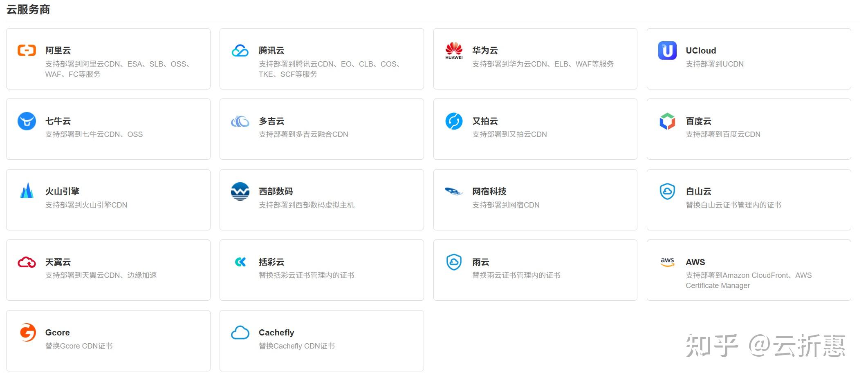The image size is (868, 380).
Task: Open the 腾讯云 provider title
Action: click(x=271, y=51)
